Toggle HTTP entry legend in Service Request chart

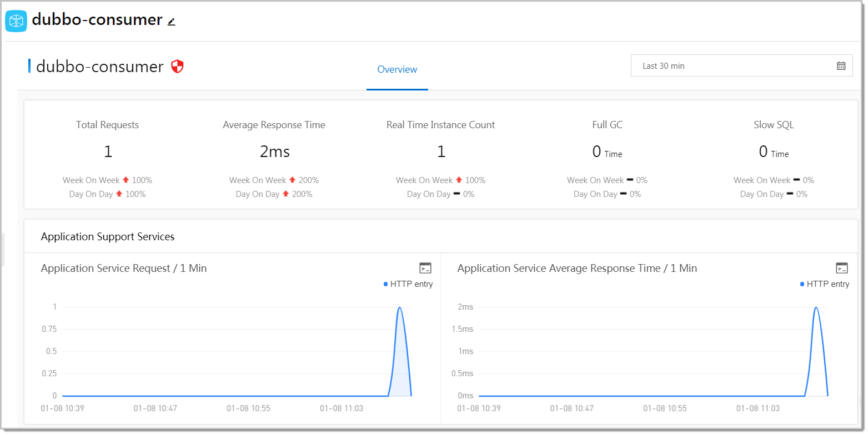pyautogui.click(x=408, y=284)
